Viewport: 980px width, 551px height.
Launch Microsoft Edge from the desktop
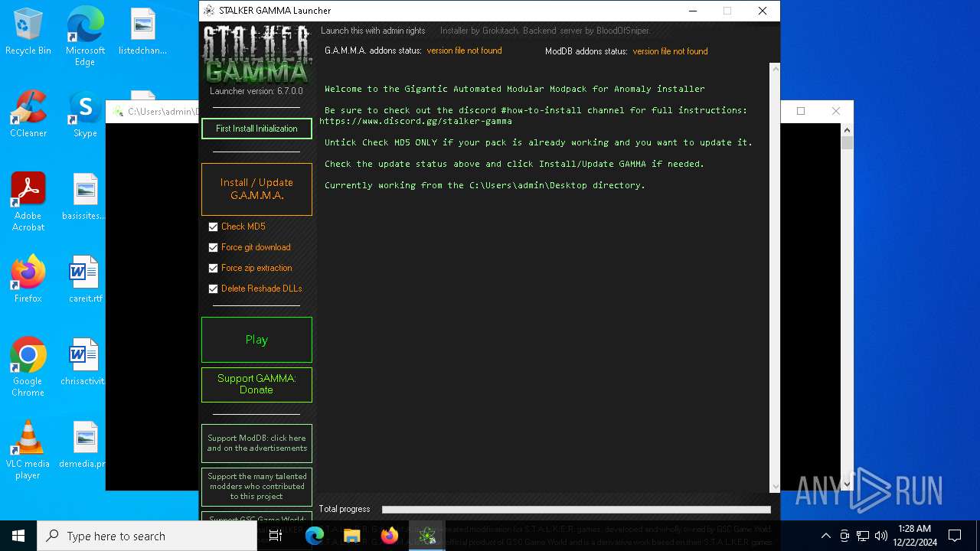click(85, 36)
